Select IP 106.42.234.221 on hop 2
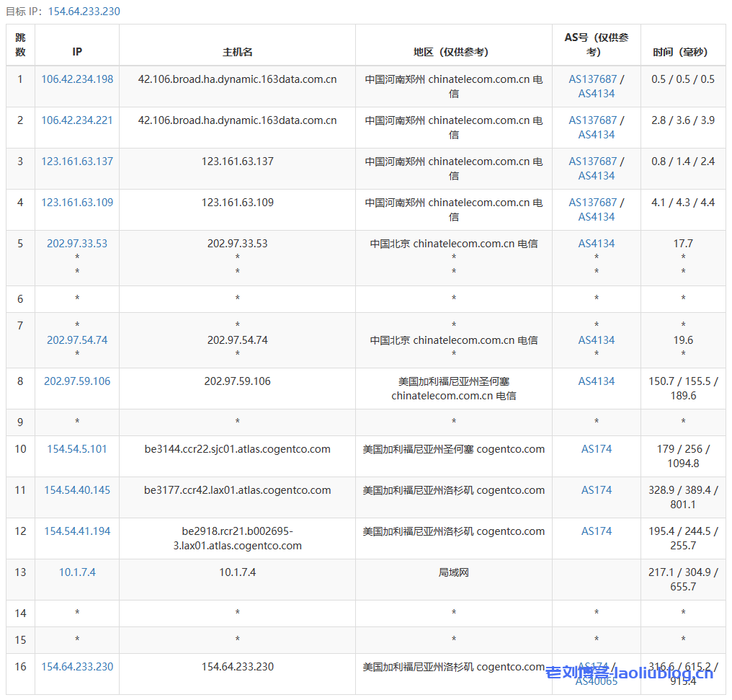Screen dimensions: 732x700 pos(76,120)
